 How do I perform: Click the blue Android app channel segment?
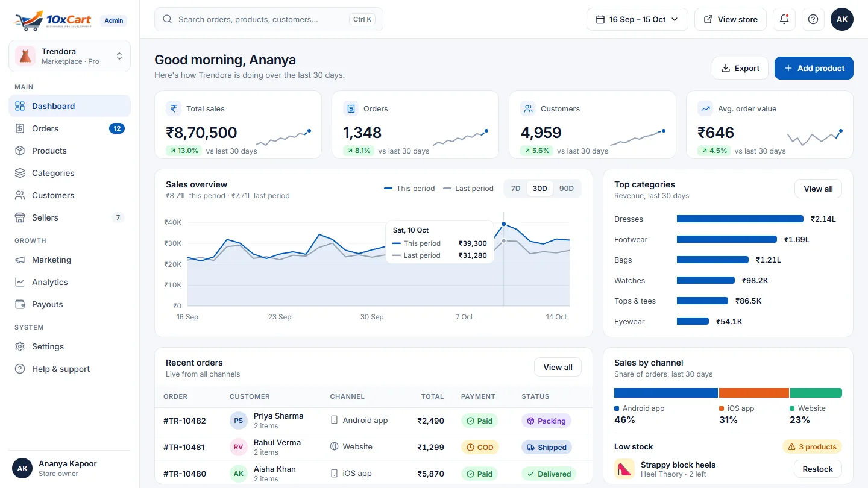point(666,393)
